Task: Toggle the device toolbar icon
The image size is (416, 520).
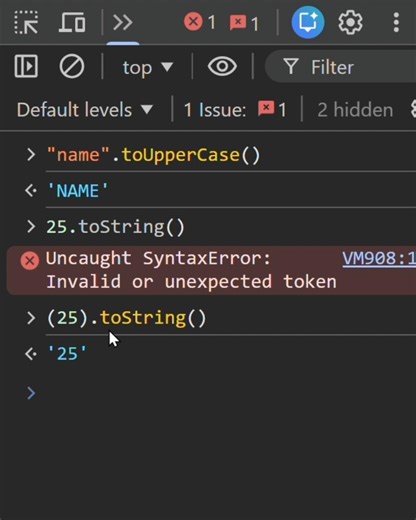Action: (72, 22)
